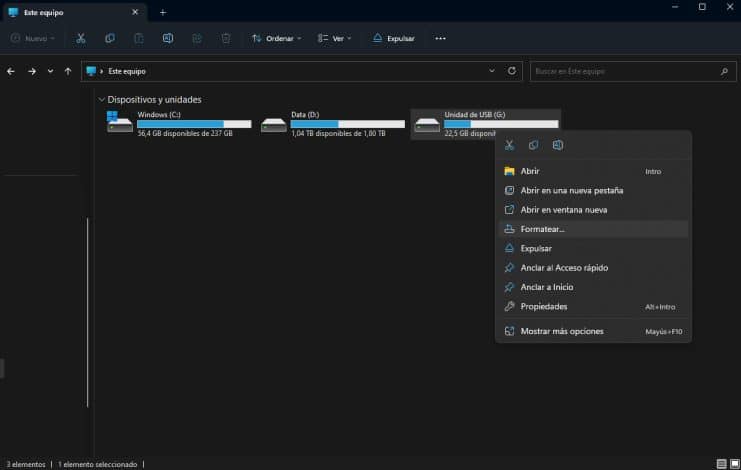Screen dimensions: 741x470
Task: Expand the Ver dropdown menu
Action: pos(336,38)
